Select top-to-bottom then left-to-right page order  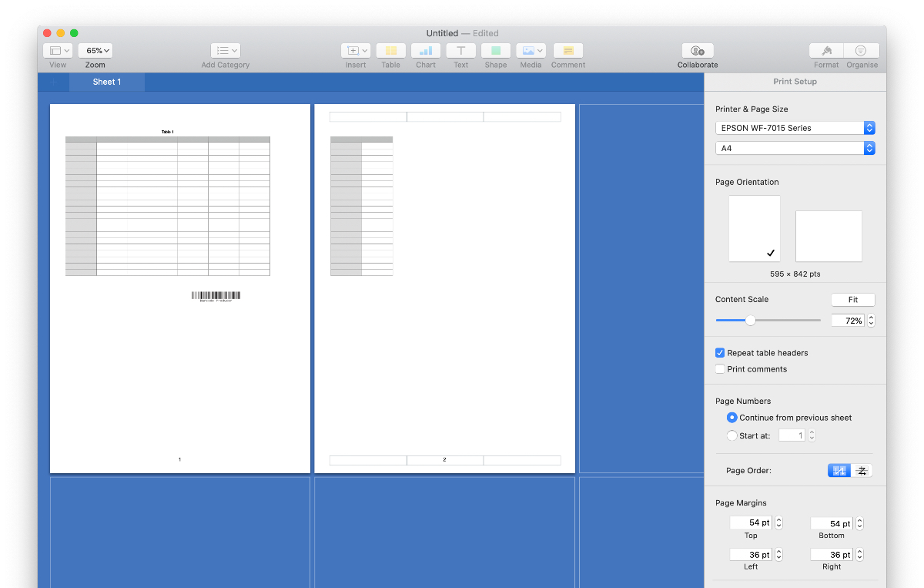tap(839, 470)
